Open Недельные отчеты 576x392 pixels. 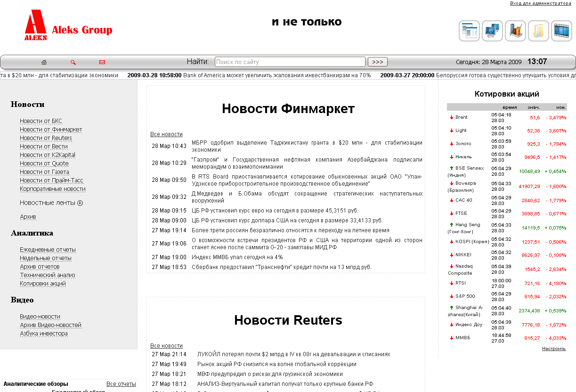[46, 258]
